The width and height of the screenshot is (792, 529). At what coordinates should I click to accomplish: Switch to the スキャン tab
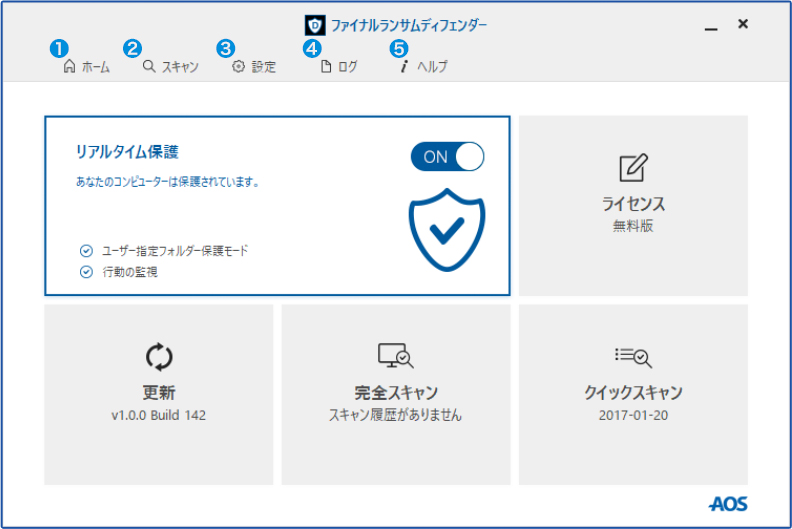pyautogui.click(x=171, y=67)
